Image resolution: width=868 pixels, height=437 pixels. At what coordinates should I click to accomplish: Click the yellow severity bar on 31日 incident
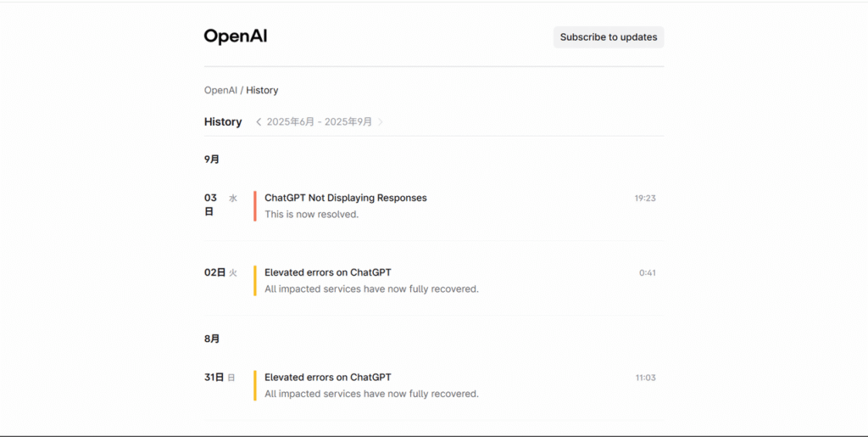click(255, 385)
